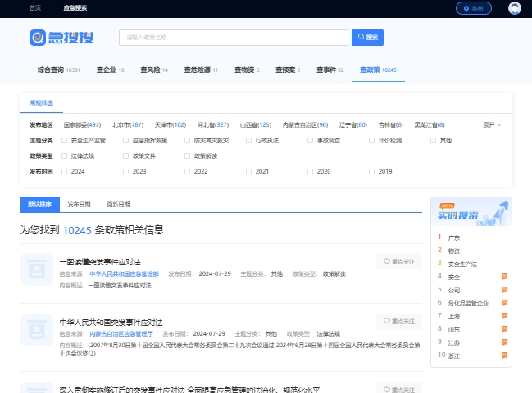Filter by region 国家部委(497)
Image resolution: width=532 pixels, height=393 pixels.
83,125
